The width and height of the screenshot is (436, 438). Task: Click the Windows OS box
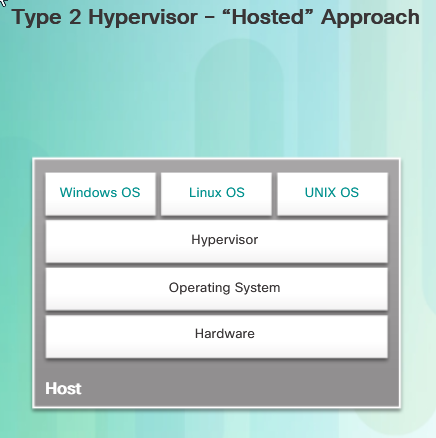click(100, 194)
